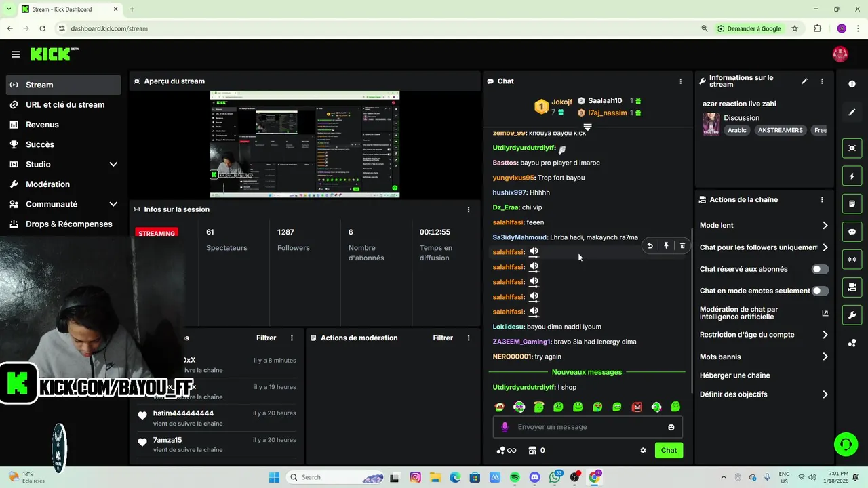Image resolution: width=868 pixels, height=488 pixels.
Task: Edit stream information with pencil icon
Action: [804, 81]
